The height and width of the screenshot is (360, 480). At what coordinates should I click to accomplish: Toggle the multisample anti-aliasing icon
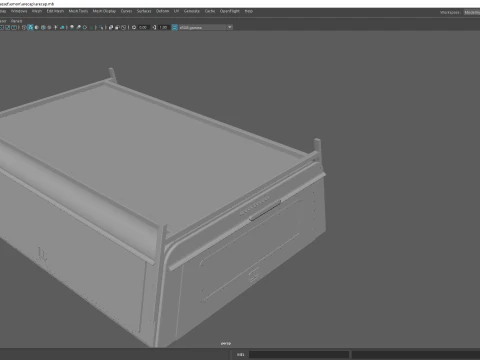point(85,27)
